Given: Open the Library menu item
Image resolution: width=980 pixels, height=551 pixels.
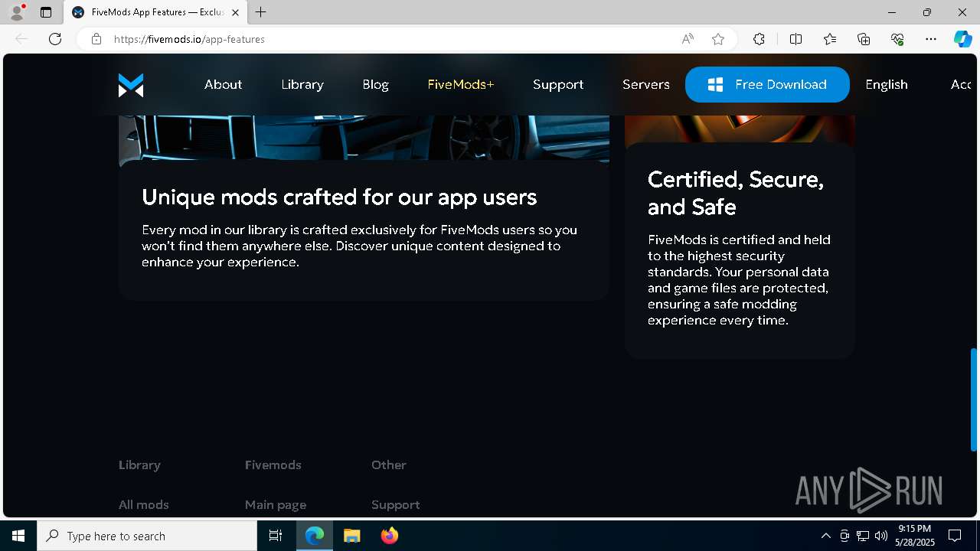Looking at the screenshot, I should 302,84.
